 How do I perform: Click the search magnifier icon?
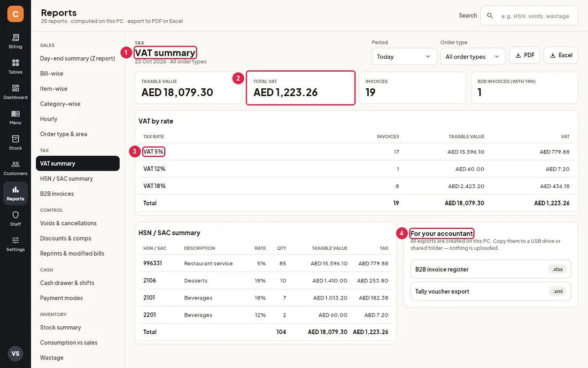coord(490,16)
